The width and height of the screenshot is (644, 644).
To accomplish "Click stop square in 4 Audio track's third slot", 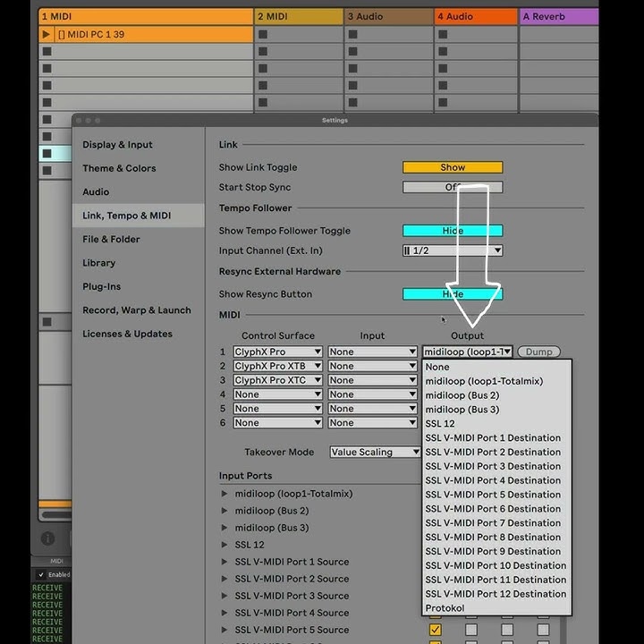I will [443, 68].
